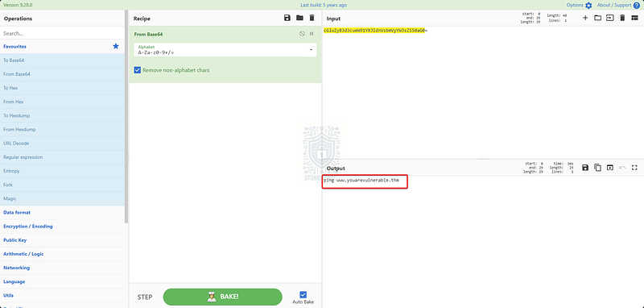This screenshot has height=308, width=644.
Task: Open folder as input
Action: [x=597, y=18]
